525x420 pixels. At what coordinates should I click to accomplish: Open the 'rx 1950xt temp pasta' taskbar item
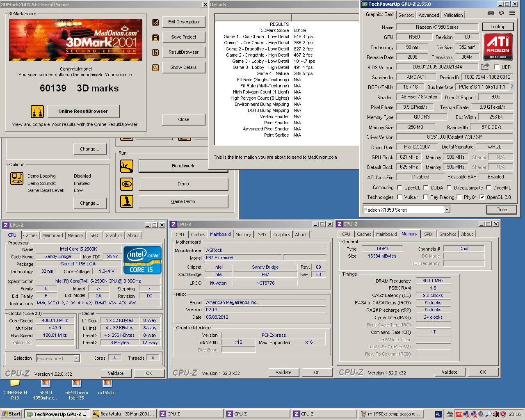(x=390, y=414)
